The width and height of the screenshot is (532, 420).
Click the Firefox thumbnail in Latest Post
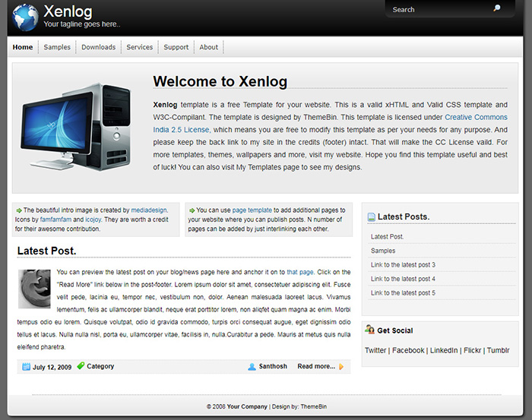pyautogui.click(x=34, y=289)
